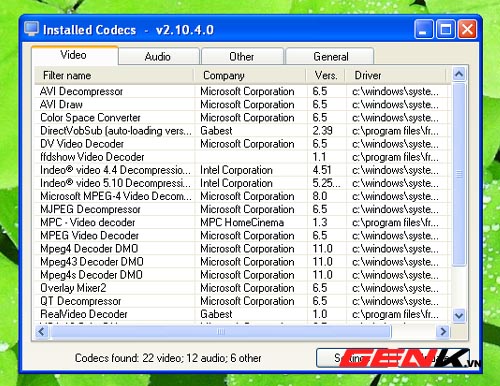Image resolution: width=500 pixels, height=386 pixels.
Task: Click the MPC HomeCinema company cell
Action: tap(242, 222)
